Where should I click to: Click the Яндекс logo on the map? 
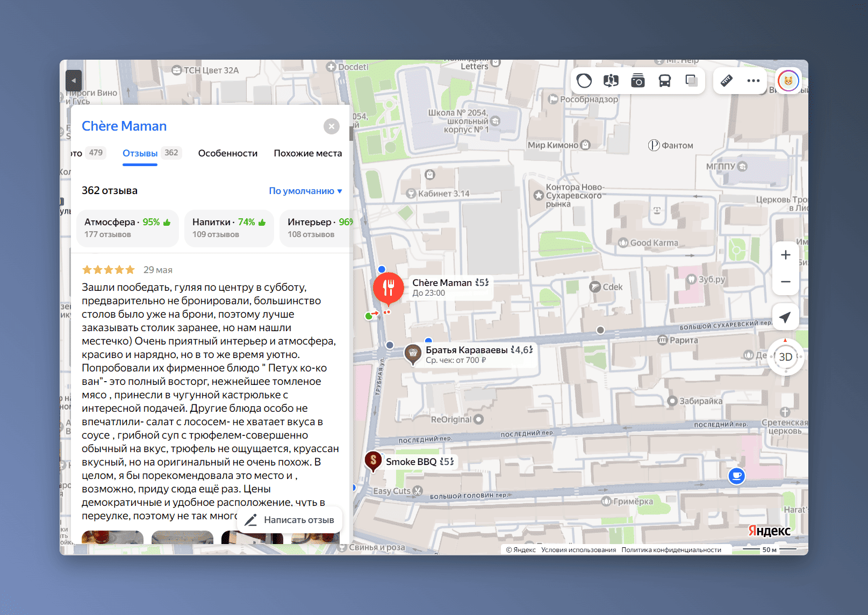[x=769, y=531]
